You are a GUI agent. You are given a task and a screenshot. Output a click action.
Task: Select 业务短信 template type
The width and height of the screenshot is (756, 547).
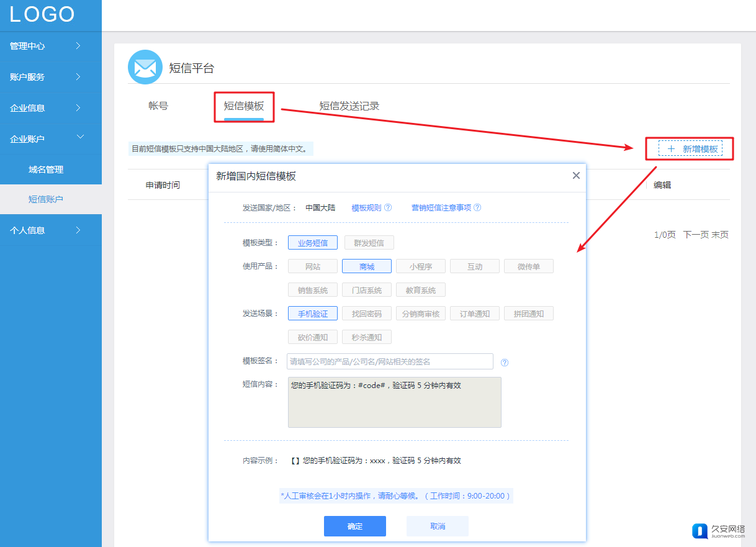coord(312,243)
